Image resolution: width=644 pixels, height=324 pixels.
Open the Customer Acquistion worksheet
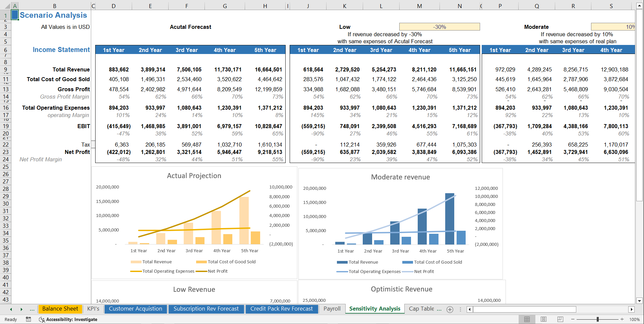(135, 309)
